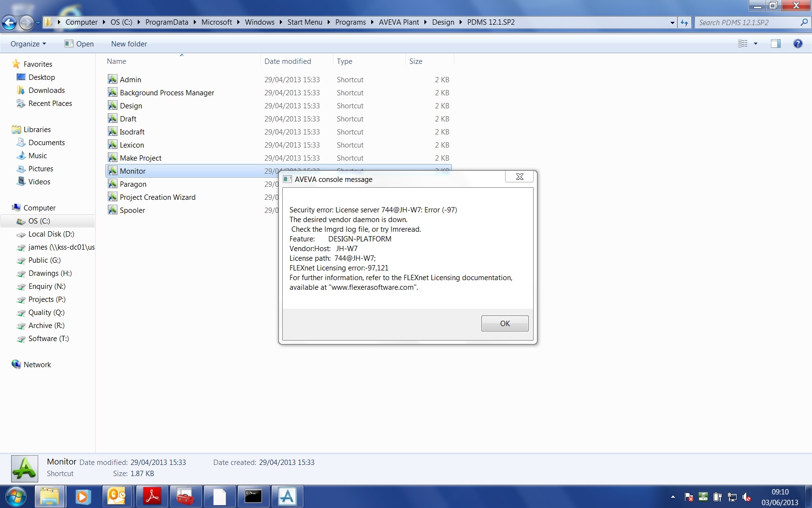Screen dimensions: 812x508
Task: Select Documents library
Action: [46, 142]
